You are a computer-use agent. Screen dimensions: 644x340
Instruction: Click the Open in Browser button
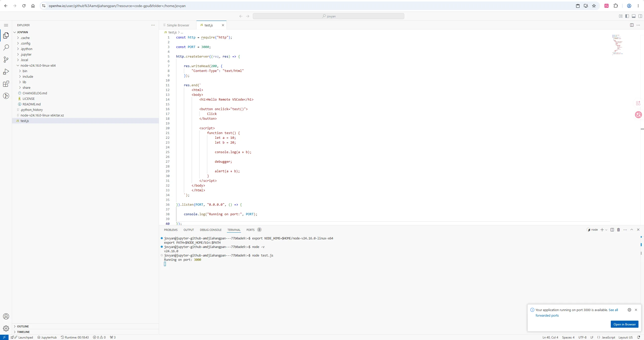point(624,324)
